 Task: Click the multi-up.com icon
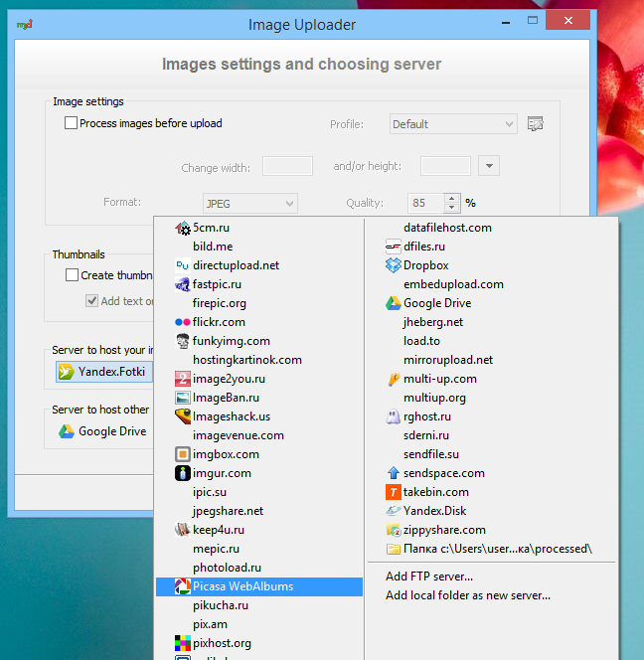coord(394,379)
